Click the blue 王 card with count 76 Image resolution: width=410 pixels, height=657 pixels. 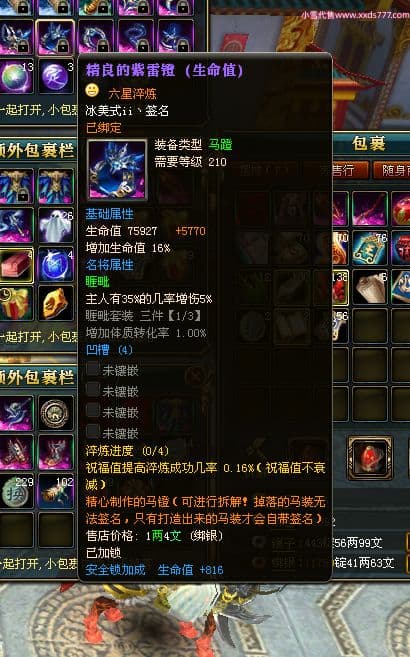(x=370, y=248)
